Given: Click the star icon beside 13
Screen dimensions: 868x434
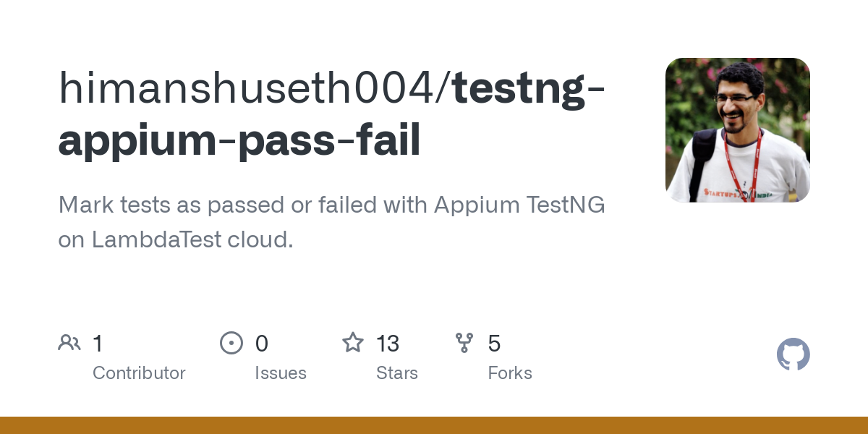Looking at the screenshot, I should click(x=353, y=343).
